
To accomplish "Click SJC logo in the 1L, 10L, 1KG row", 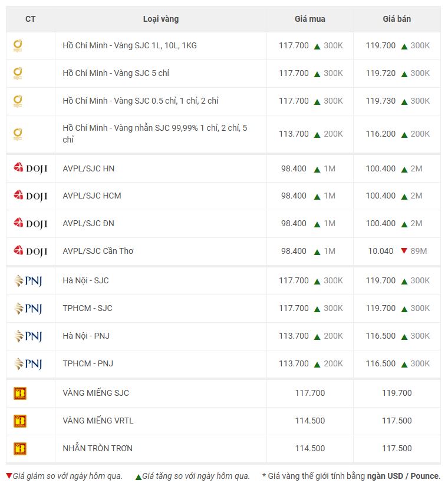I will point(18,46).
